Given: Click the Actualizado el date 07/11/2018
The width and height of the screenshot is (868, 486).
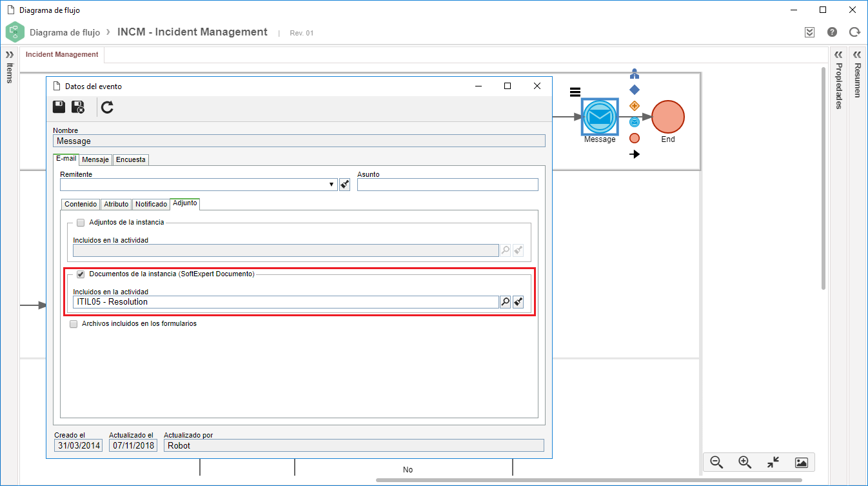Looking at the screenshot, I should 133,445.
